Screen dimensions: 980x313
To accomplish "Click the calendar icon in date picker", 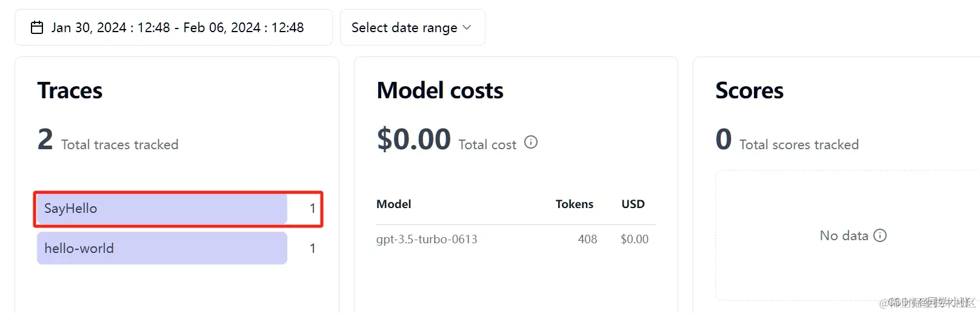I will [x=37, y=27].
